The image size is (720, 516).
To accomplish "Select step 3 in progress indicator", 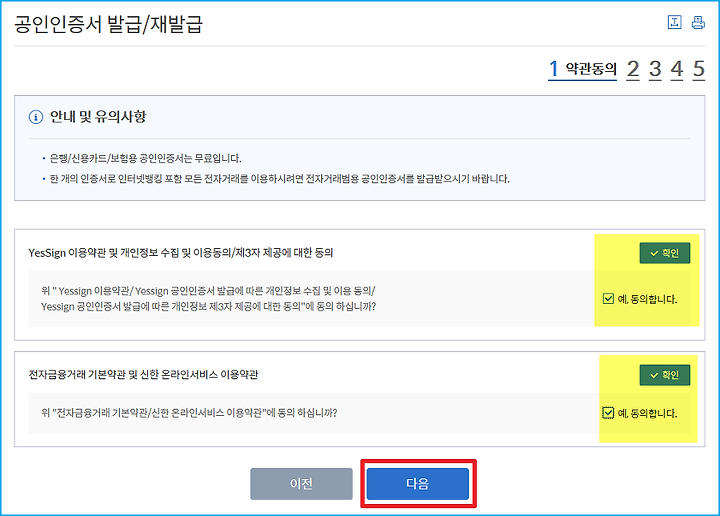I will [655, 69].
